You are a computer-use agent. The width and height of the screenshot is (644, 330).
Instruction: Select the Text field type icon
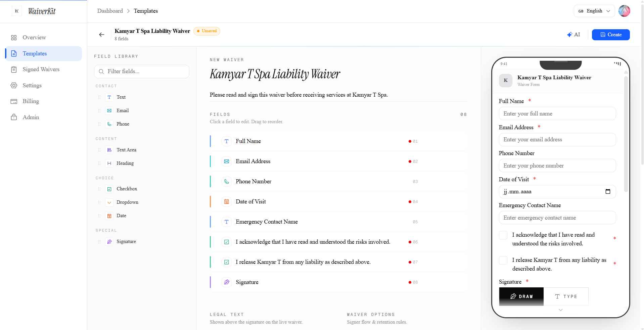(x=109, y=97)
